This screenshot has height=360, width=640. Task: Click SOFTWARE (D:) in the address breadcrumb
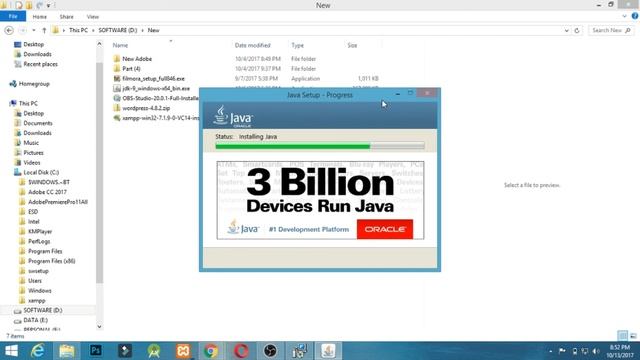(x=118, y=30)
